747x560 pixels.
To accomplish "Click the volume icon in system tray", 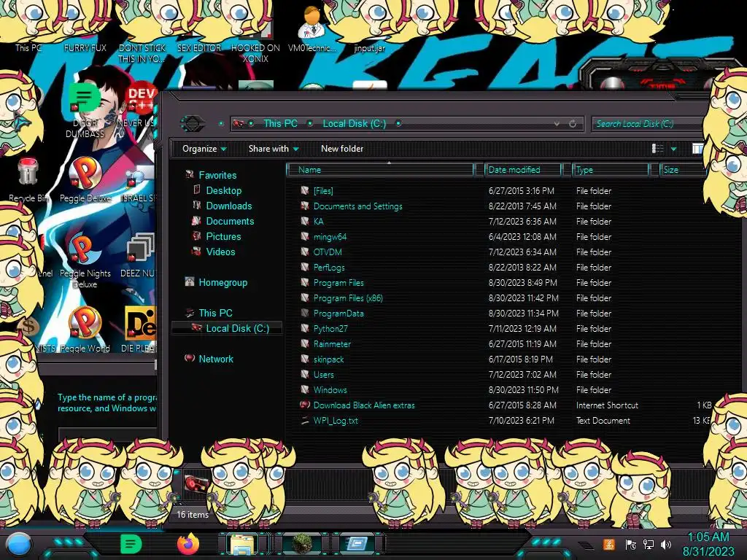I will [666, 544].
